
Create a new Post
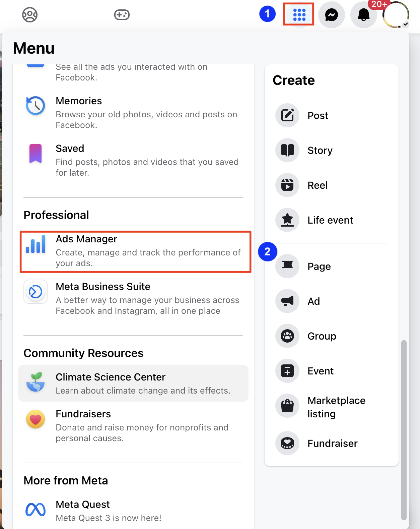318,115
